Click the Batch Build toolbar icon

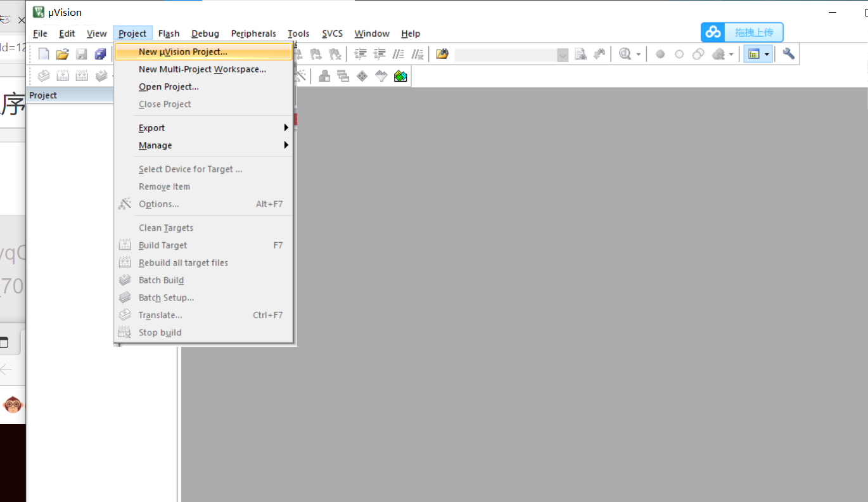click(x=101, y=76)
